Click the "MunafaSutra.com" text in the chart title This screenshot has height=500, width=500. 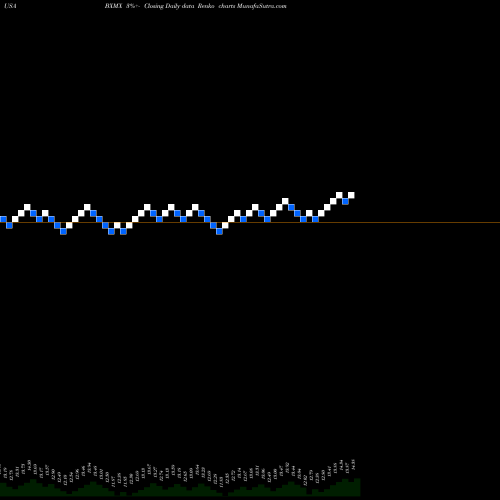pyautogui.click(x=261, y=6)
